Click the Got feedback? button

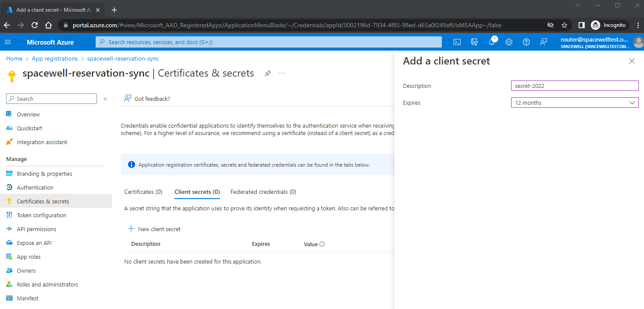[147, 99]
